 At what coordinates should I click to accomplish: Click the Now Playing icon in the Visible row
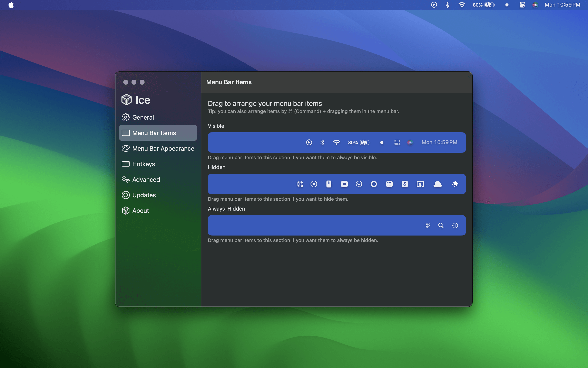[x=309, y=142]
